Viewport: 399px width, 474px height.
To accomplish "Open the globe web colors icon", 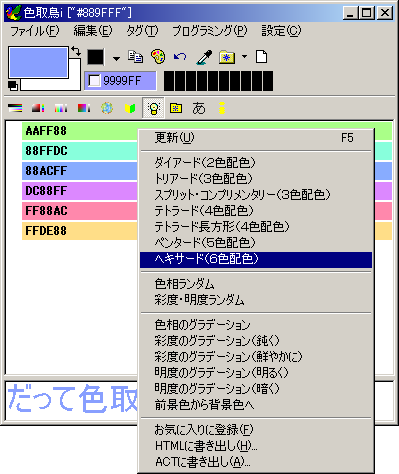I will [x=107, y=108].
